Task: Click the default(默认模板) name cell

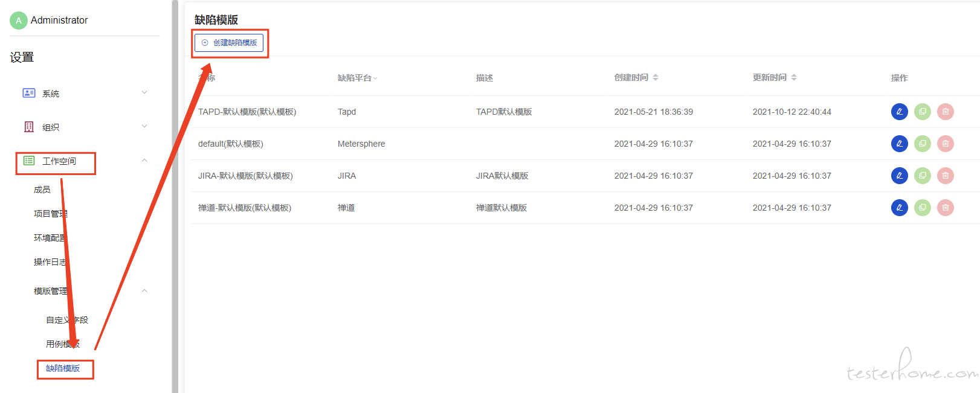Action: coord(231,144)
